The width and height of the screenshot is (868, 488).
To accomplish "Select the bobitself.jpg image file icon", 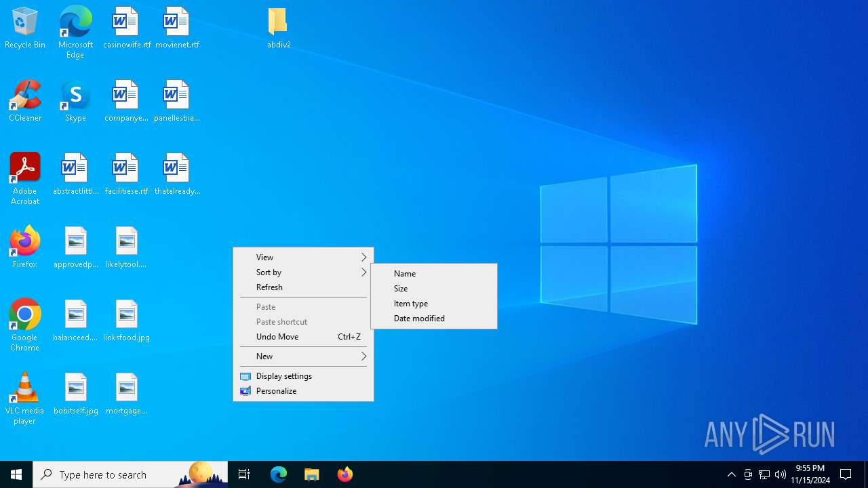I will [x=76, y=394].
